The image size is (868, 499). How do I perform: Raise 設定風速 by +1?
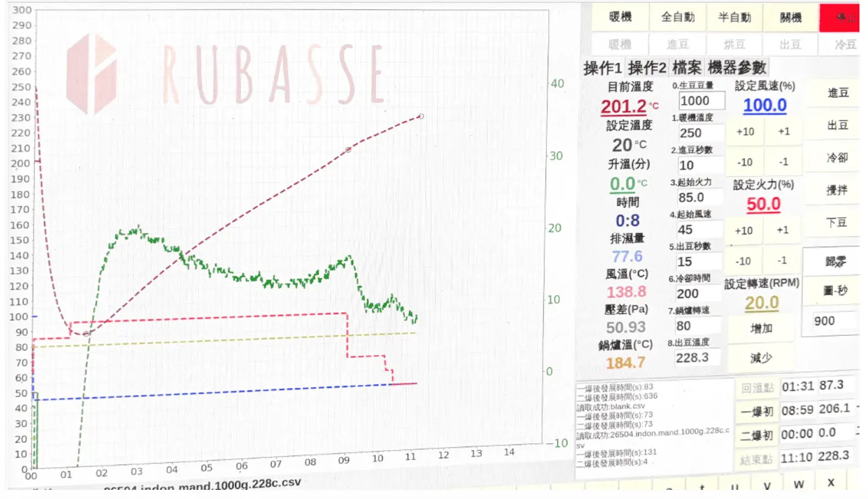tap(783, 132)
